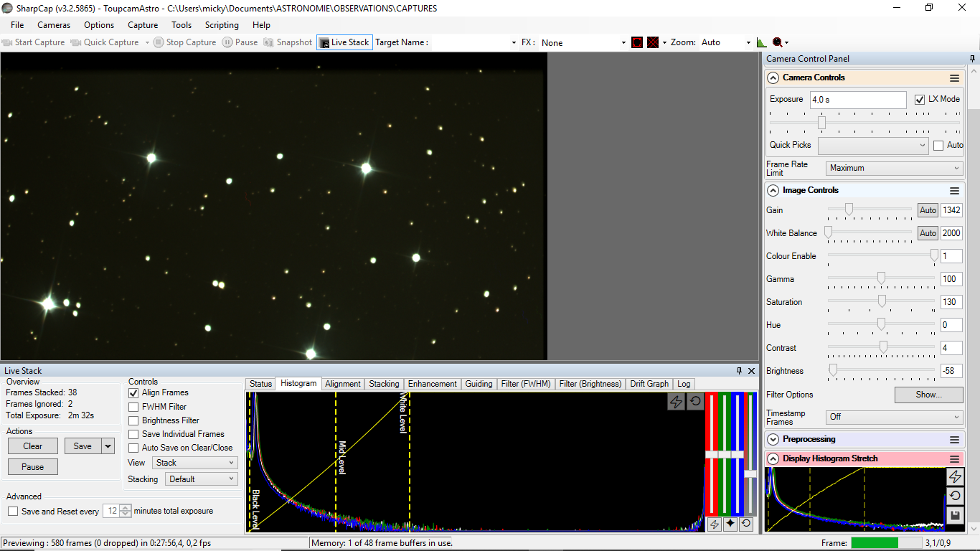Open the Camera Controls hamburger menu
Viewport: 980px width, 551px height.
[954, 78]
